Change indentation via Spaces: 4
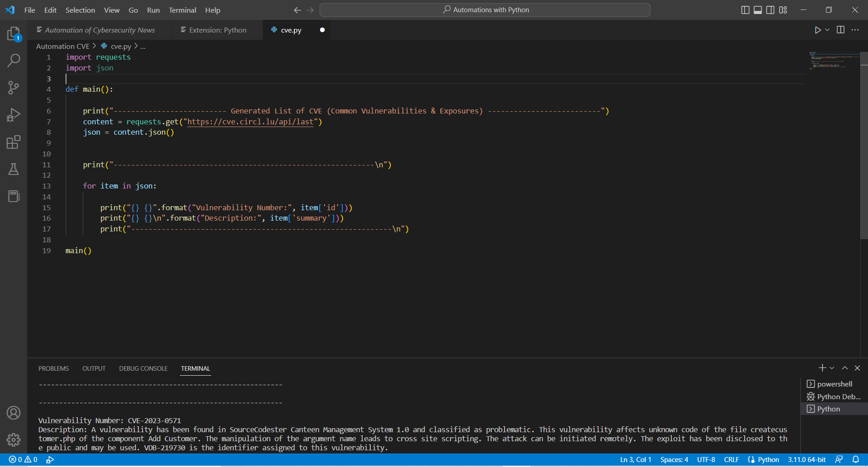 674,459
